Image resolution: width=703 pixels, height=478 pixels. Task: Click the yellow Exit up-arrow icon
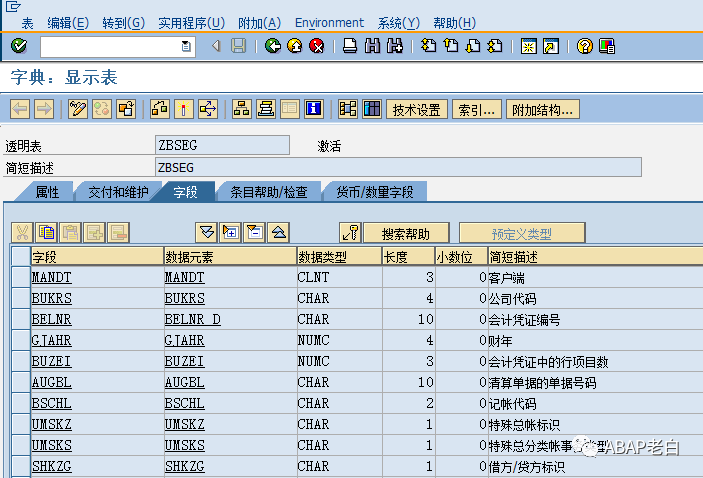[x=295, y=46]
